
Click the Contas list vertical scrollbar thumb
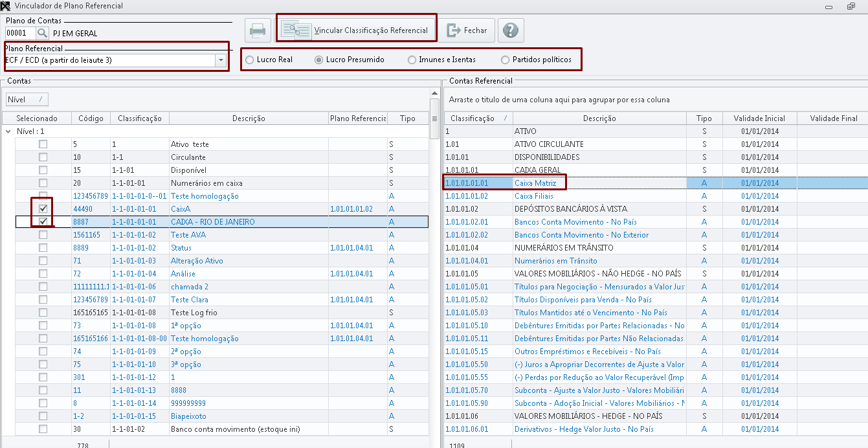click(x=434, y=118)
